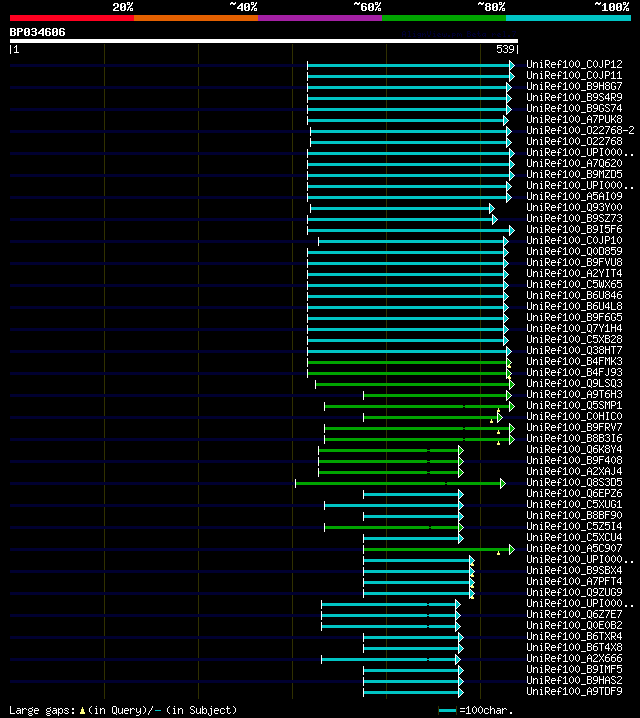Click the UniRef100_C5XCU4 label
The height and width of the screenshot is (718, 640).
574,537
